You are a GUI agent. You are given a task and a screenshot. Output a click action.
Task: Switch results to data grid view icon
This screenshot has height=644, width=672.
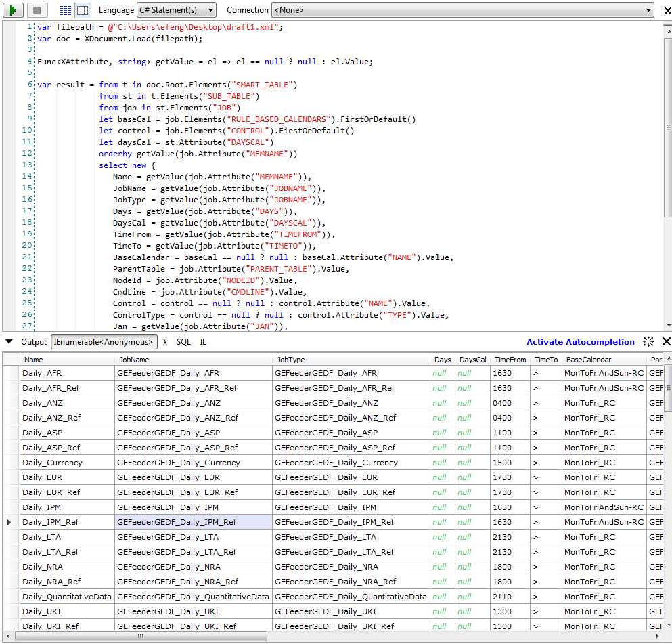click(83, 10)
